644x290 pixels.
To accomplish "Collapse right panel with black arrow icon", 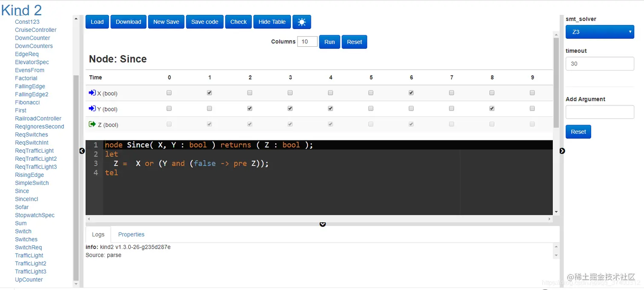I will coord(562,151).
